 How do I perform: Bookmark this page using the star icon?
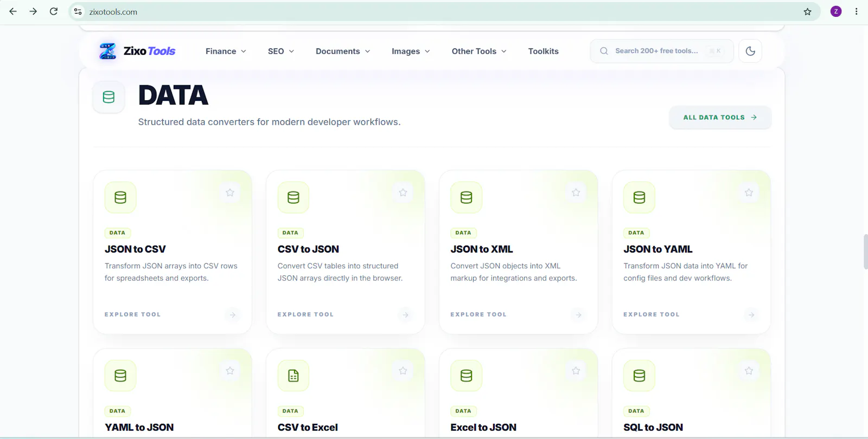[x=807, y=11]
